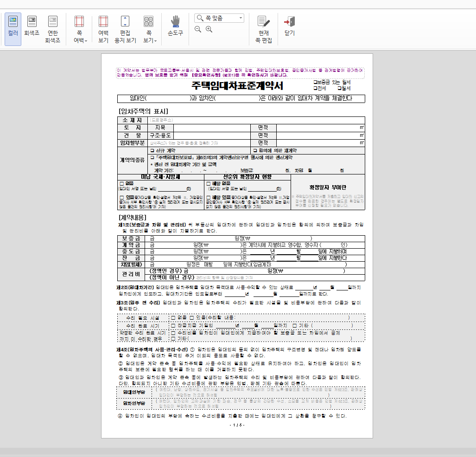
Task: Click the 관리비 row label
Action: click(131, 274)
